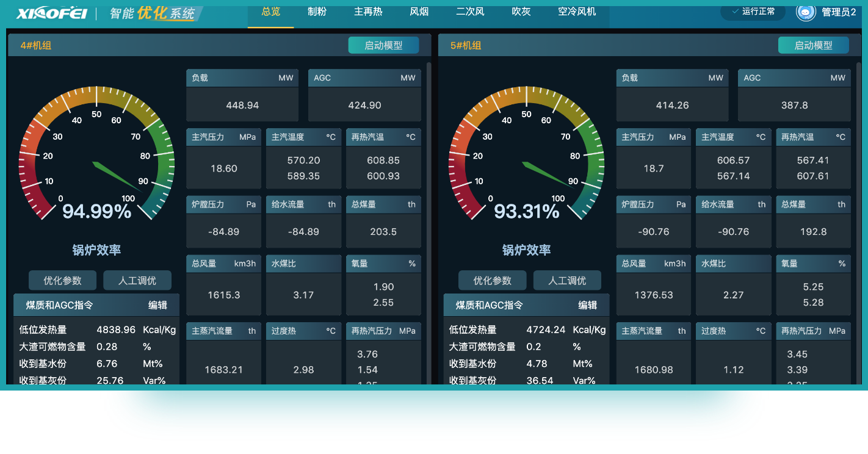868x454 pixels.
Task: Switch to the 制粉 tab
Action: [x=317, y=12]
